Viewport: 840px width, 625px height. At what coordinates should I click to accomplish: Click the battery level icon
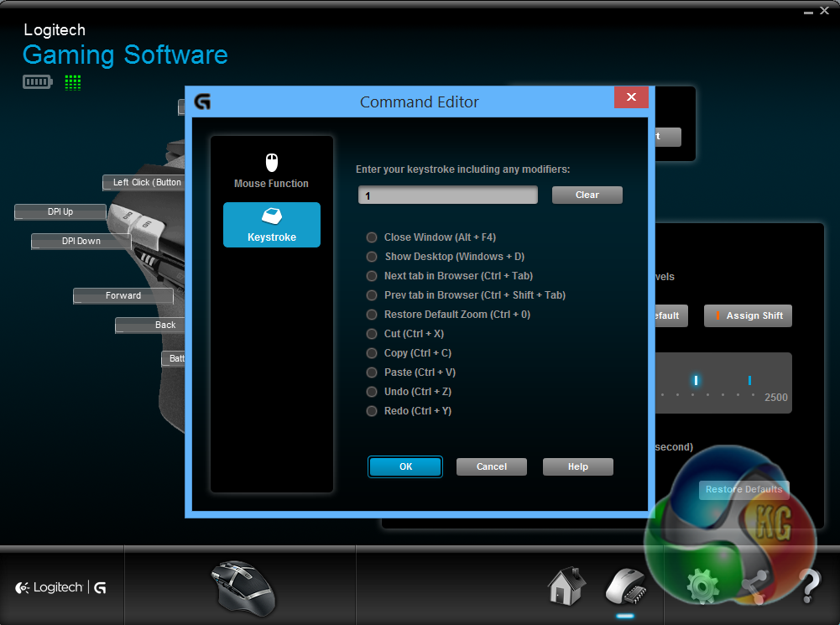point(38,82)
